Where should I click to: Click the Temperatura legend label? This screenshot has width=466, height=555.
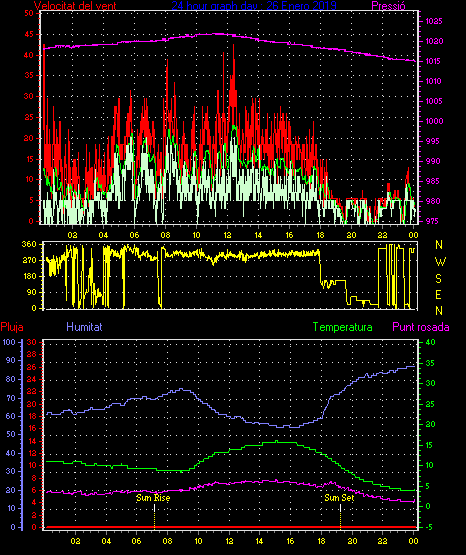[x=342, y=327]
